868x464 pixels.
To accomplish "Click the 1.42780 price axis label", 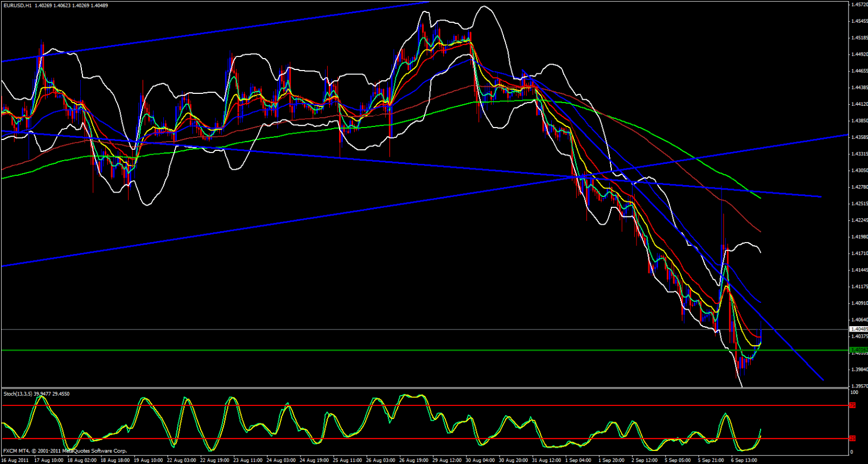I will coord(859,187).
